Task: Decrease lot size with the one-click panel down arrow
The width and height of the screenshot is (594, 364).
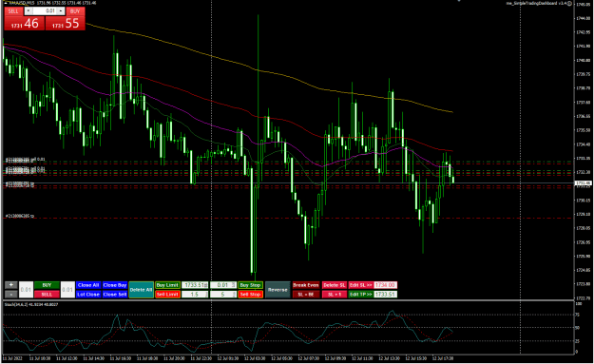Action: click(x=29, y=11)
